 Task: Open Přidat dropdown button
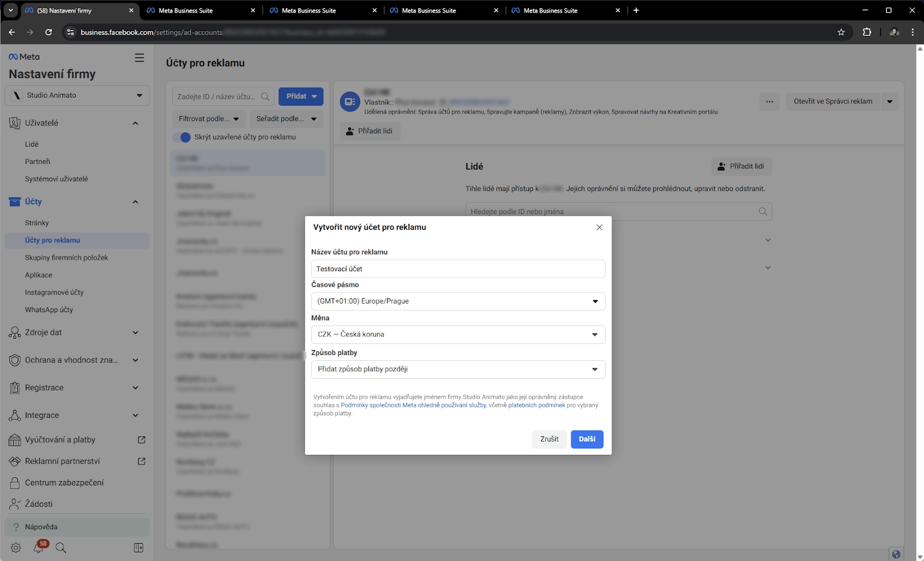click(301, 96)
